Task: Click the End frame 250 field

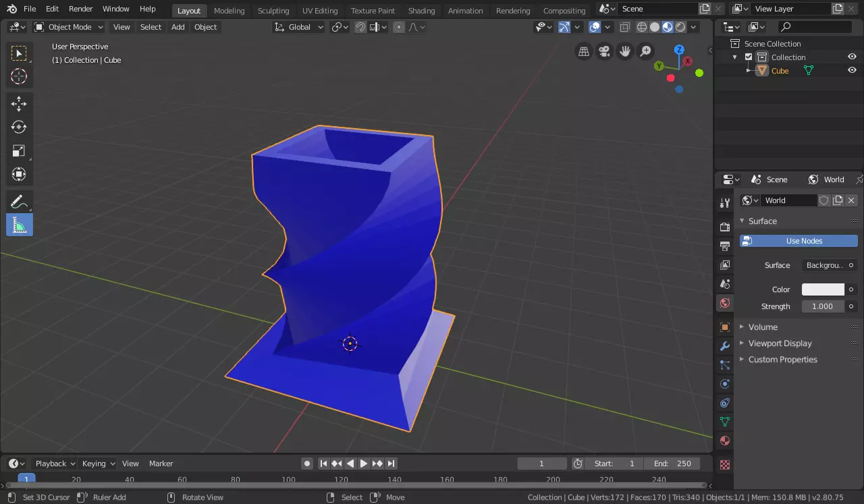Action: point(672,464)
